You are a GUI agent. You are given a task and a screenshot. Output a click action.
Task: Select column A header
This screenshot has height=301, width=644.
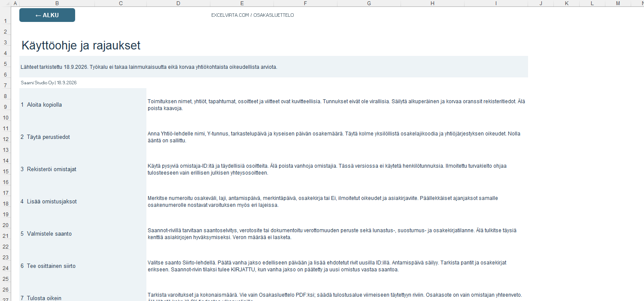coord(15,3)
